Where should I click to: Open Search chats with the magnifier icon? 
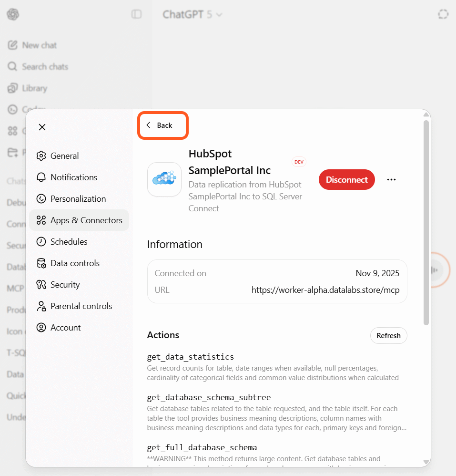(x=13, y=66)
